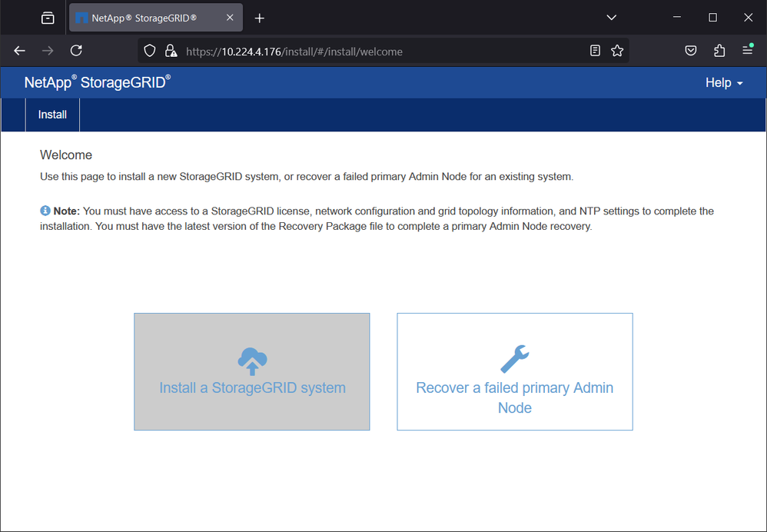
Task: Bookmark this page with the star icon
Action: (x=617, y=51)
